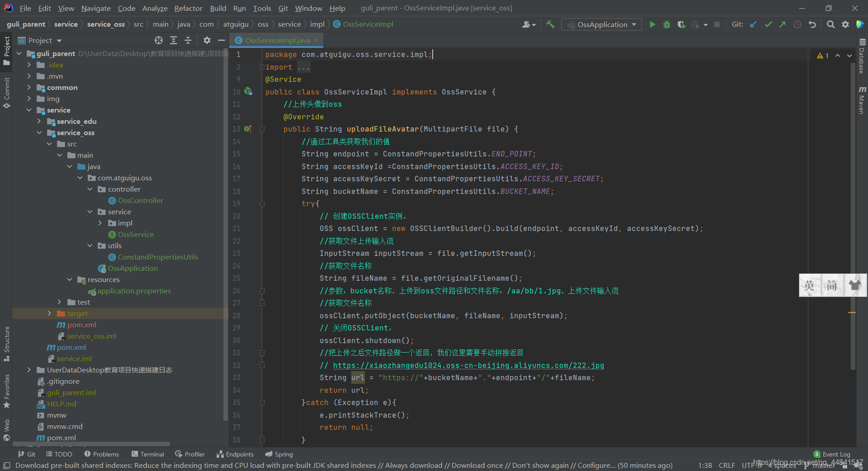Collapse the utils package
Screen dimensions: 868x471
pos(90,245)
